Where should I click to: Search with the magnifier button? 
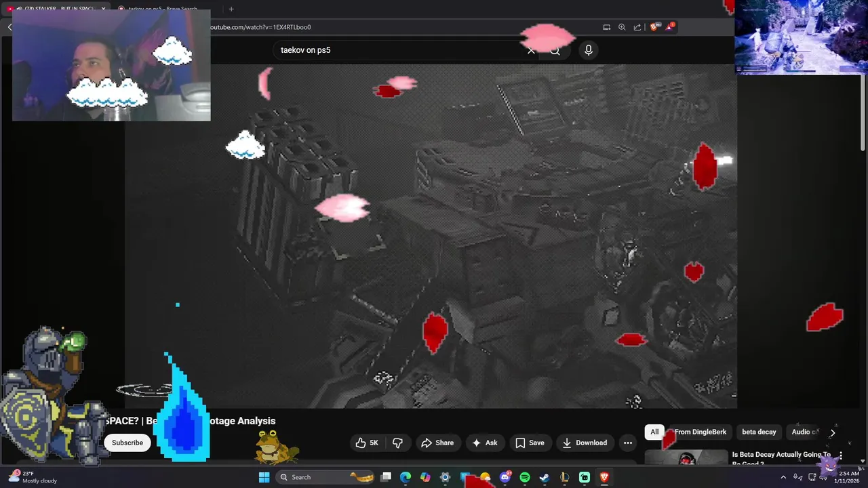pos(555,50)
